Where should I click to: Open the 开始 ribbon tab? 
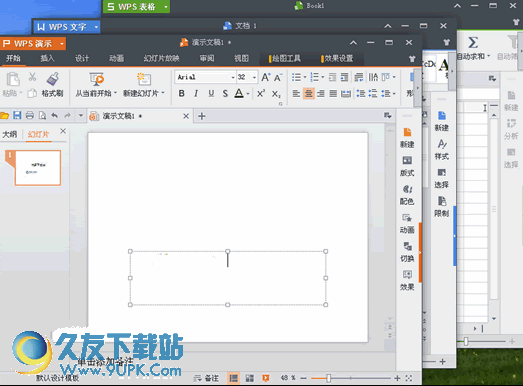point(13,58)
